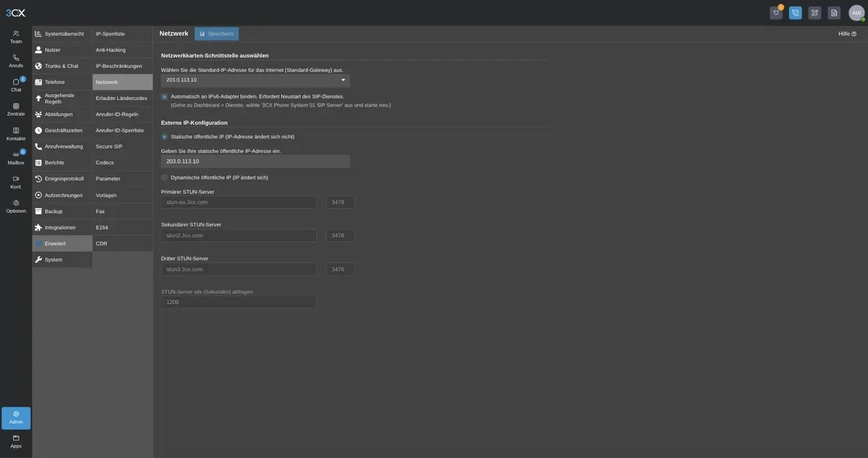Click the Primärer STUN-Server hostname field
The image size is (868, 458).
[x=239, y=202]
